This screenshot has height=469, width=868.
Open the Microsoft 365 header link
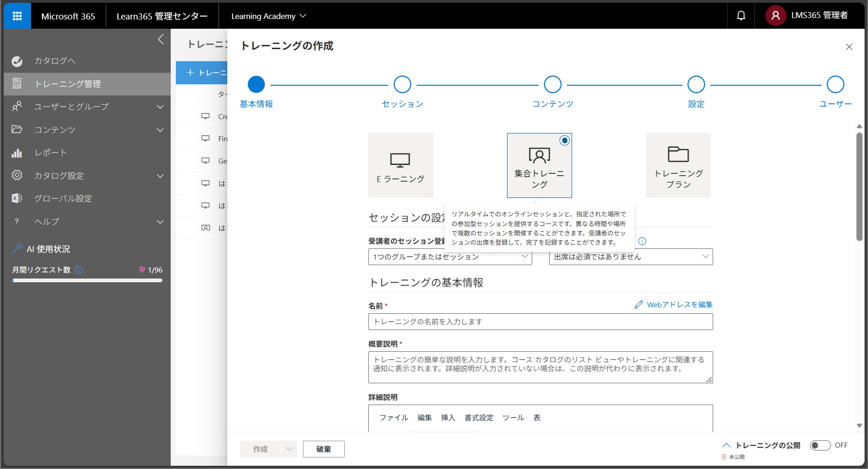pos(68,16)
